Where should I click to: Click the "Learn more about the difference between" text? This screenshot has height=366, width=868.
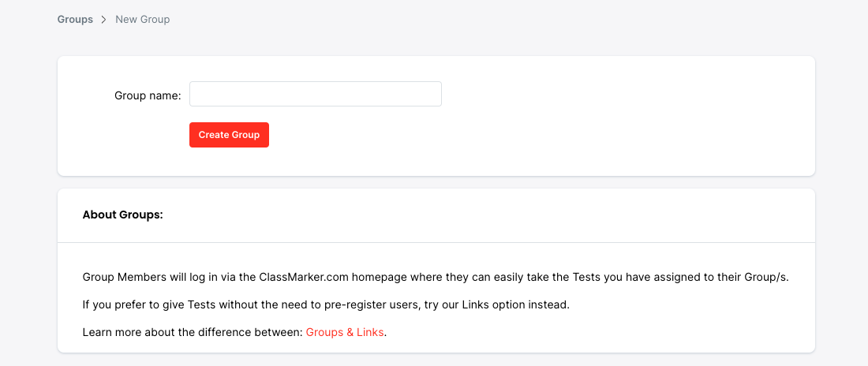[x=193, y=332]
